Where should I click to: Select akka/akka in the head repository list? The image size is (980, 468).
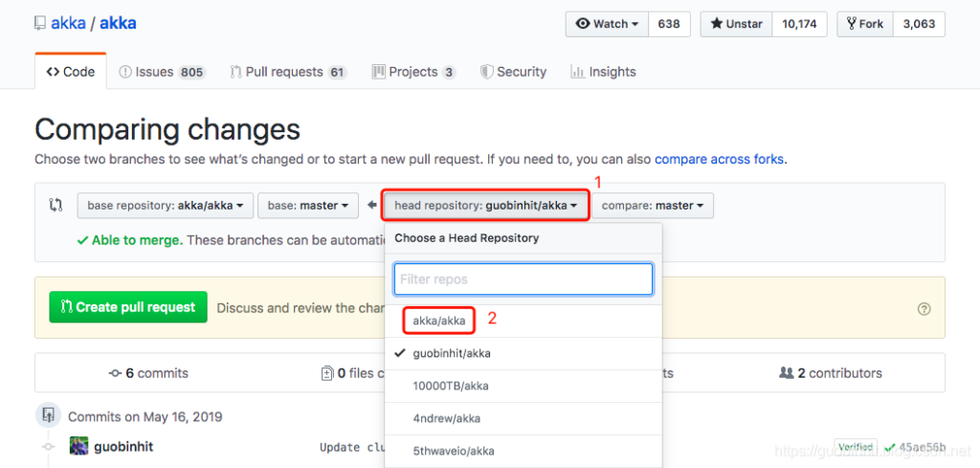[523, 322]
